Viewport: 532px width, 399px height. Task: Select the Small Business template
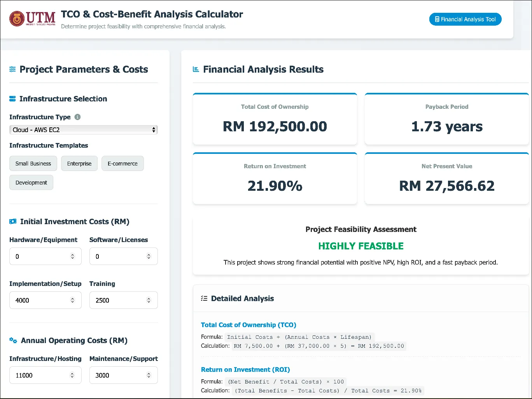click(33, 164)
